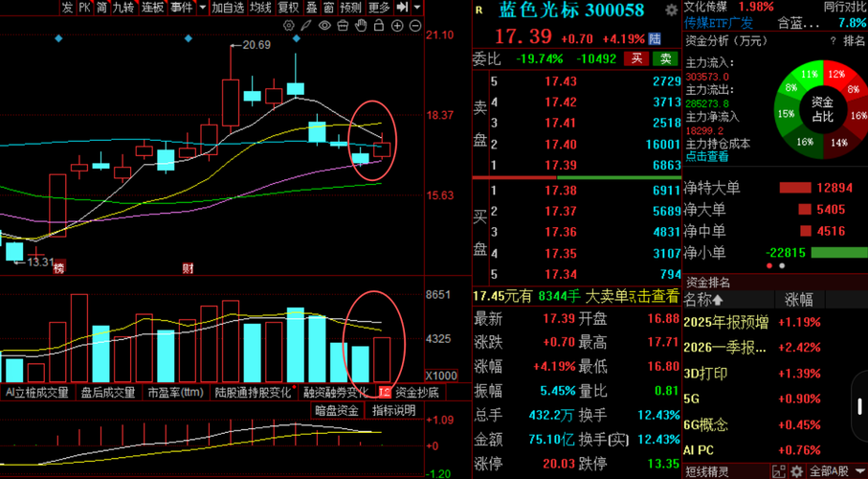Open the 排名 ranking link
This screenshot has width=868, height=479.
pyautogui.click(x=854, y=40)
